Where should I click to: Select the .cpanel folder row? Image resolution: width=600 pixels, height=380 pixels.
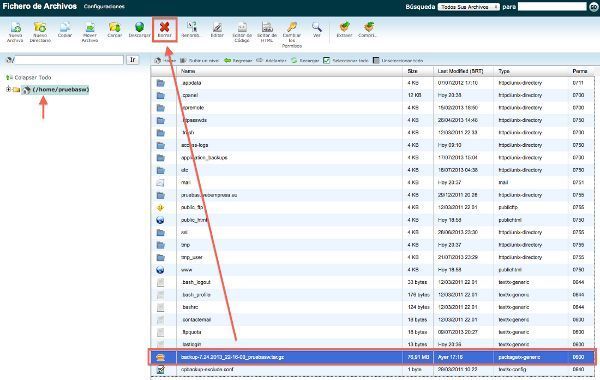pos(373,95)
